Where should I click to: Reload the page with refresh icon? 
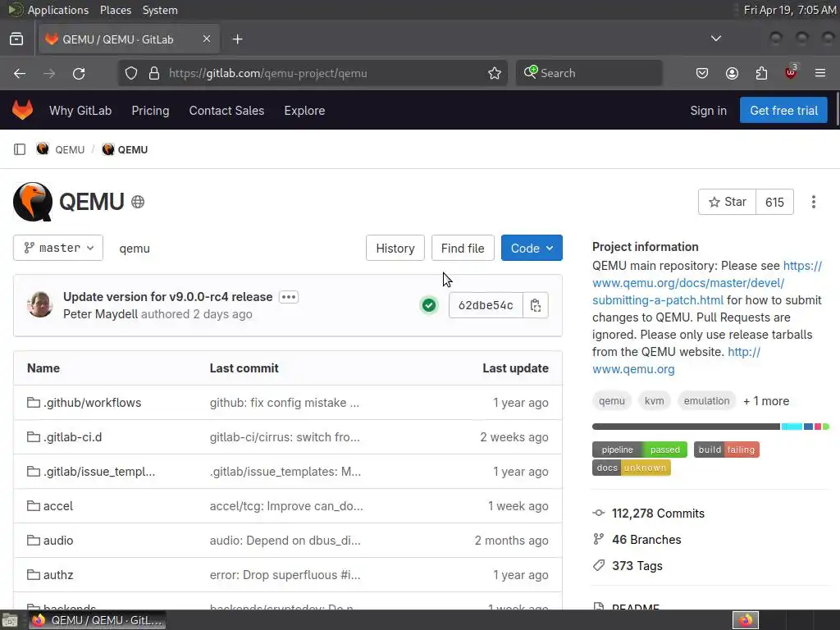[79, 73]
